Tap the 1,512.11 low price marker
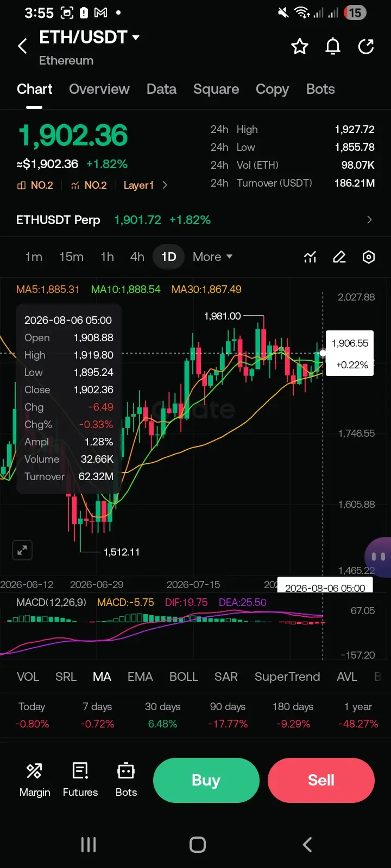 122,552
